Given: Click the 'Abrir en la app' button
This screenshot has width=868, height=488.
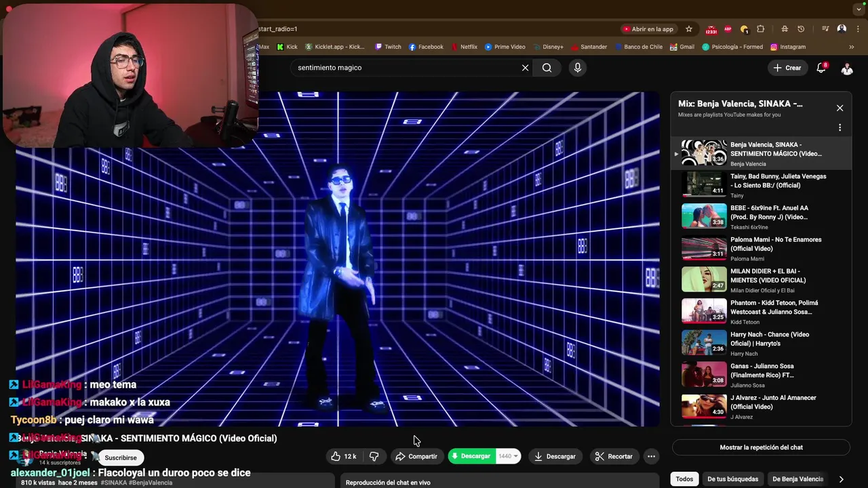Looking at the screenshot, I should click(648, 29).
